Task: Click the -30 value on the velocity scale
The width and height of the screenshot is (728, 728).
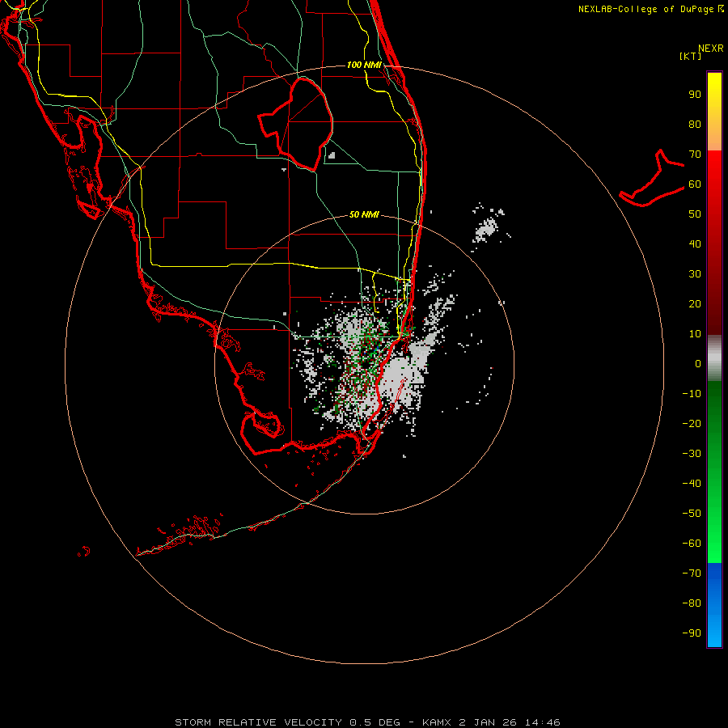Action: 692,454
